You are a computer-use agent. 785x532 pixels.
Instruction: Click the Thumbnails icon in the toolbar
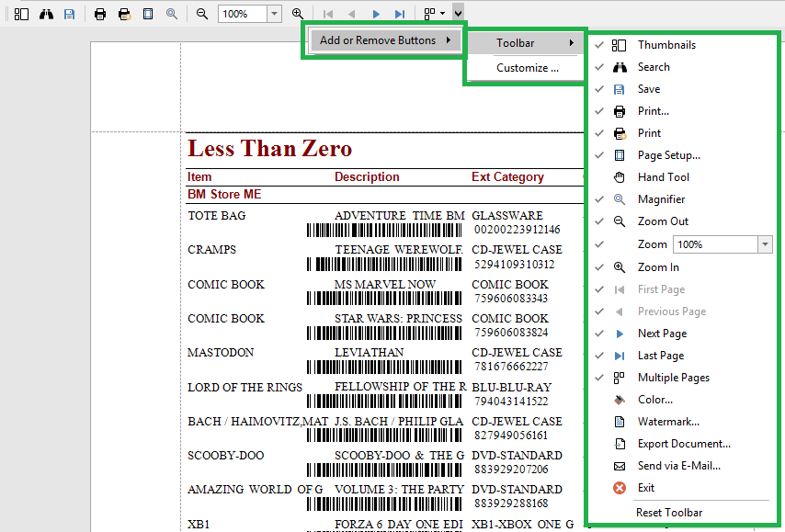click(x=21, y=14)
